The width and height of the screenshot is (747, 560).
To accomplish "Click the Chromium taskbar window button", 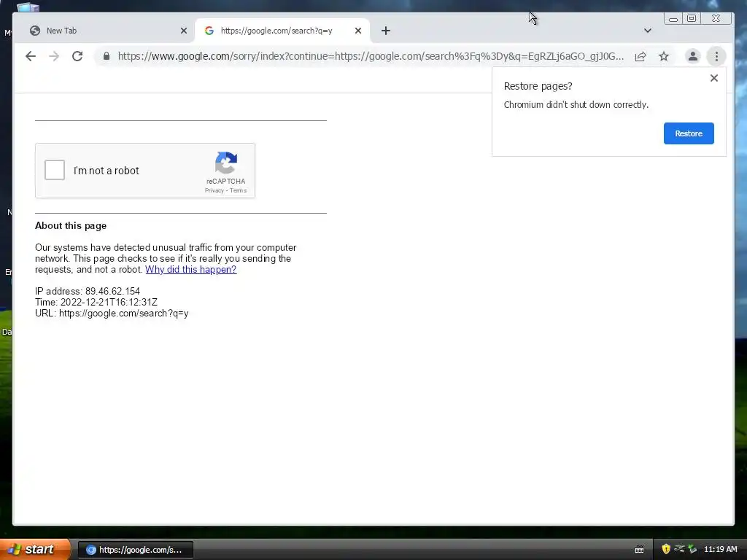I will click(x=135, y=550).
